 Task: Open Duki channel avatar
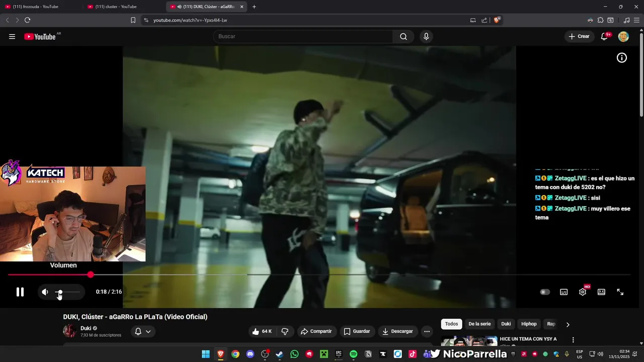[x=69, y=331]
